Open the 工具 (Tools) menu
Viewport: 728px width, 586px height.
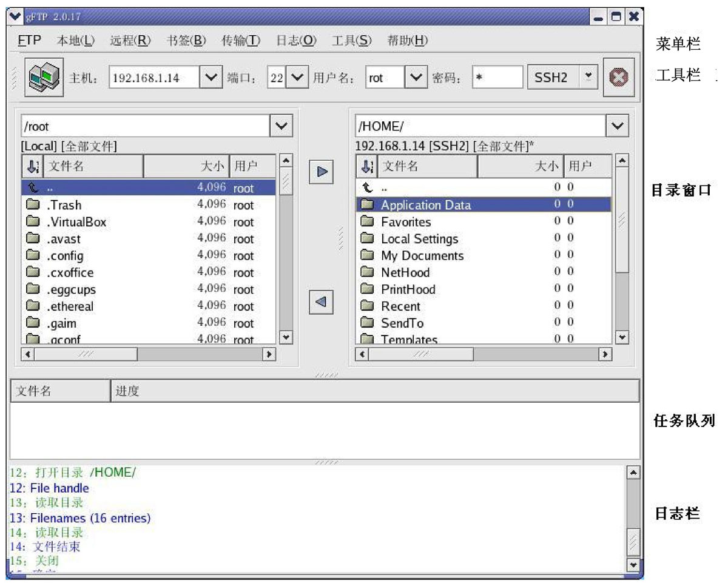click(x=352, y=41)
